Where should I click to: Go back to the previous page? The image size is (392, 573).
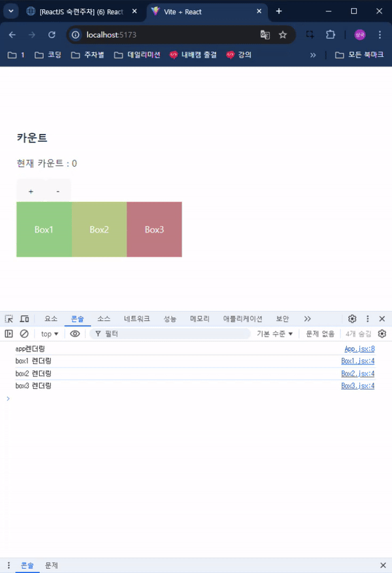12,35
